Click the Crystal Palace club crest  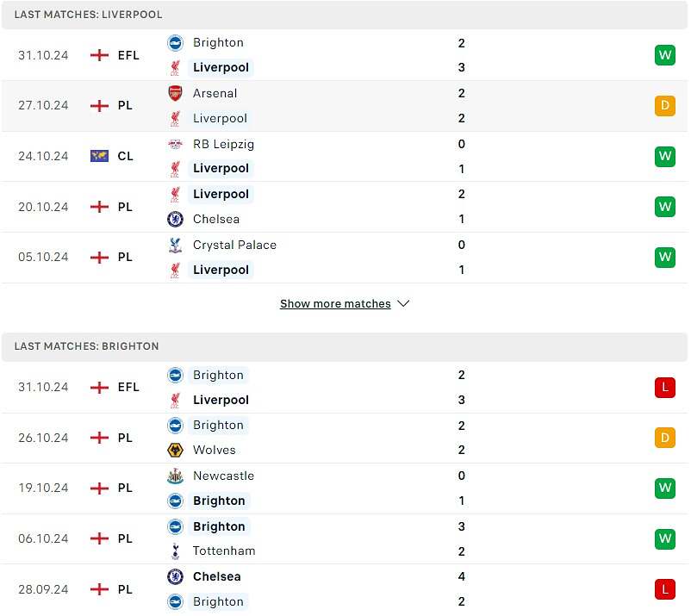click(x=175, y=245)
